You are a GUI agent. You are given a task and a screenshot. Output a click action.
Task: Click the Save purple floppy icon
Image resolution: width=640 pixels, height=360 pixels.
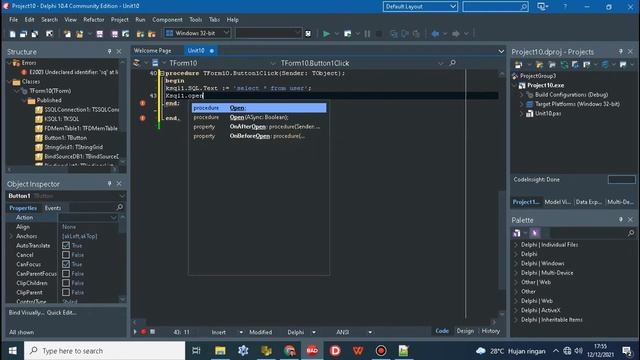click(100, 34)
